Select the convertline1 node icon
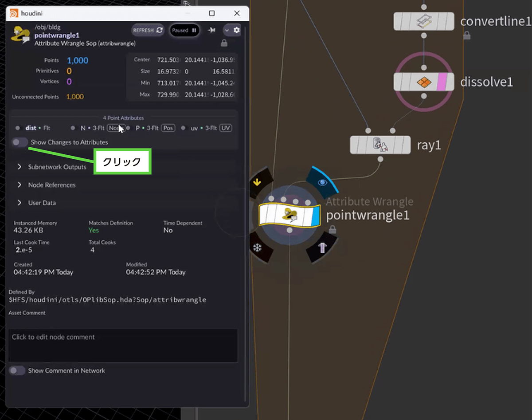This screenshot has width=532, height=420. [424, 21]
